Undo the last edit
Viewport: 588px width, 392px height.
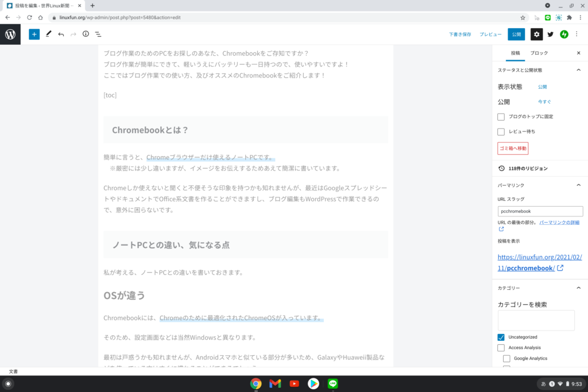(x=61, y=34)
